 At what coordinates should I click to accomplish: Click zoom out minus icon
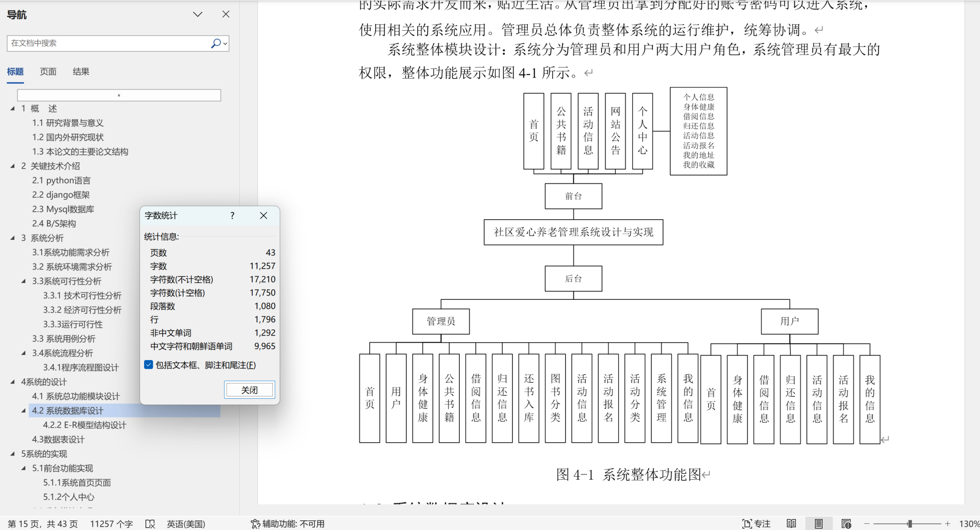[x=867, y=524]
